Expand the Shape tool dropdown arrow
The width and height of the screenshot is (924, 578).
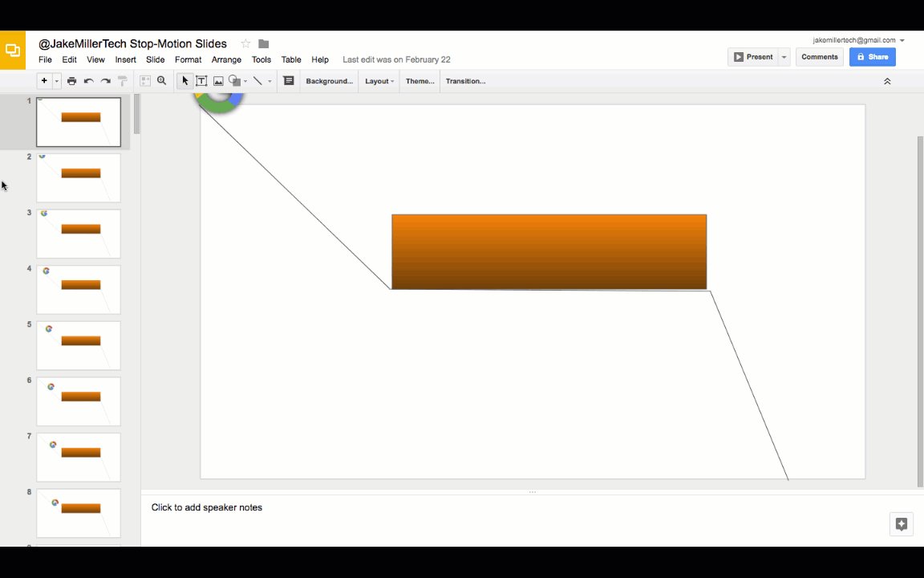pyautogui.click(x=245, y=81)
